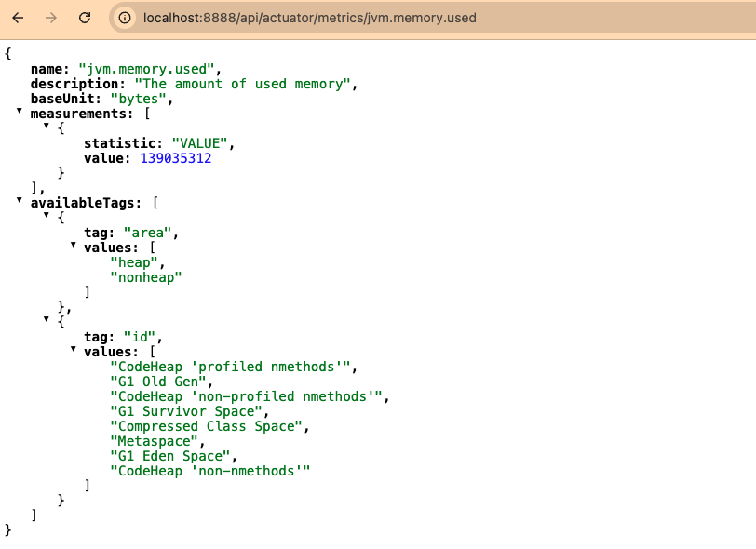Collapse the values array under area tag
756x549 pixels.
point(74,245)
